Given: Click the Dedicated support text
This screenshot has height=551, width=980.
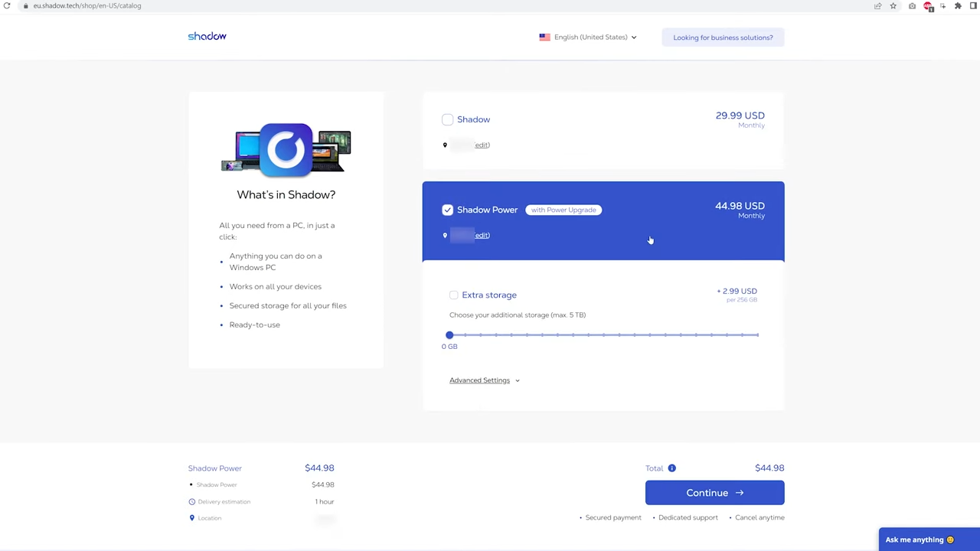Looking at the screenshot, I should 688,517.
